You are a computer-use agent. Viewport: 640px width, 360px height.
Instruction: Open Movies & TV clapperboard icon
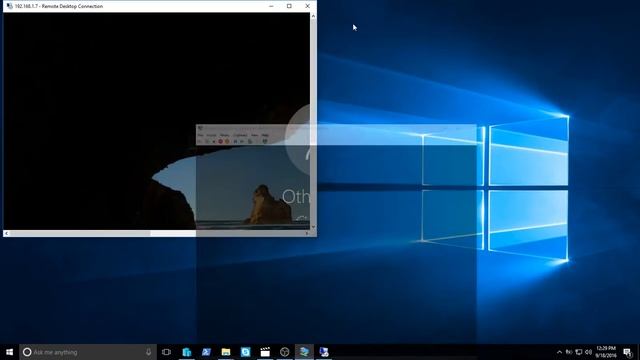(265, 352)
